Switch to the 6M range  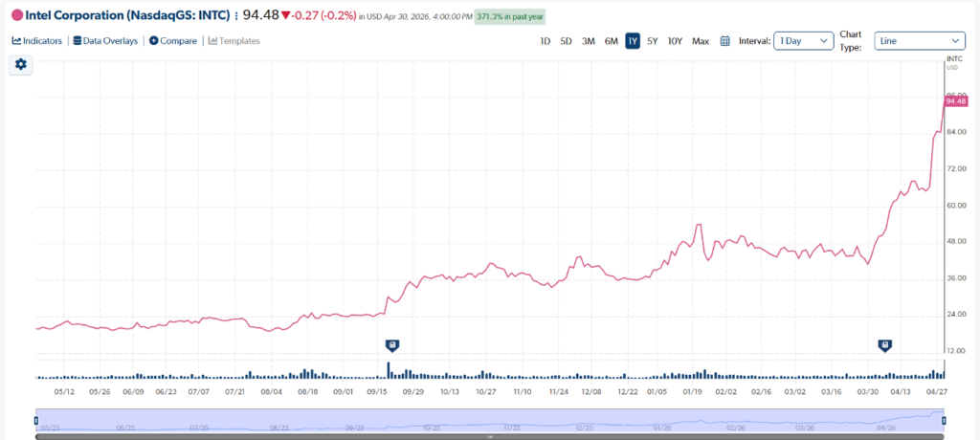click(612, 41)
